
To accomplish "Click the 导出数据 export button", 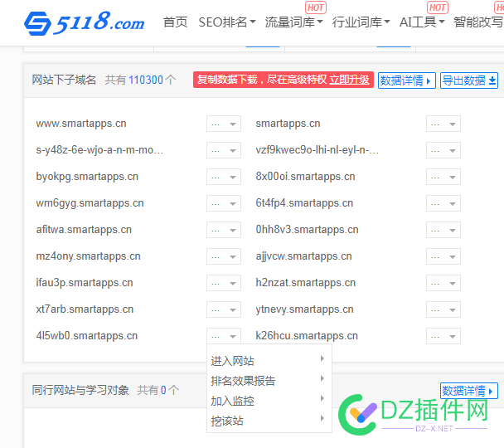I will (x=469, y=80).
